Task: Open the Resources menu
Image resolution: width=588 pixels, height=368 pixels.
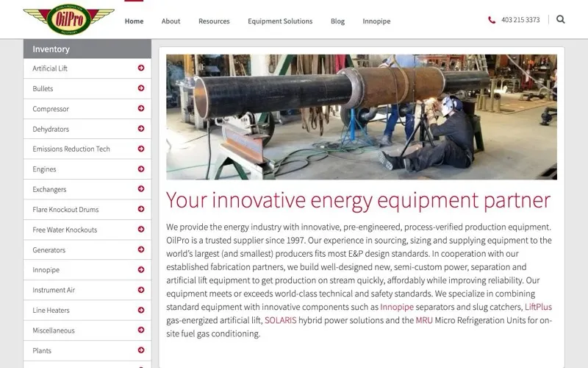Action: tap(214, 21)
